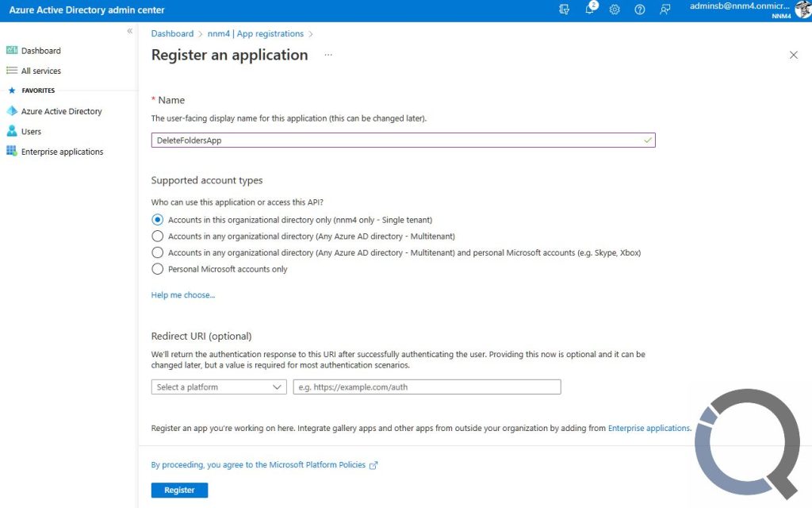Select Personal Microsoft accounts only
Image resolution: width=812 pixels, height=508 pixels.
[x=158, y=269]
